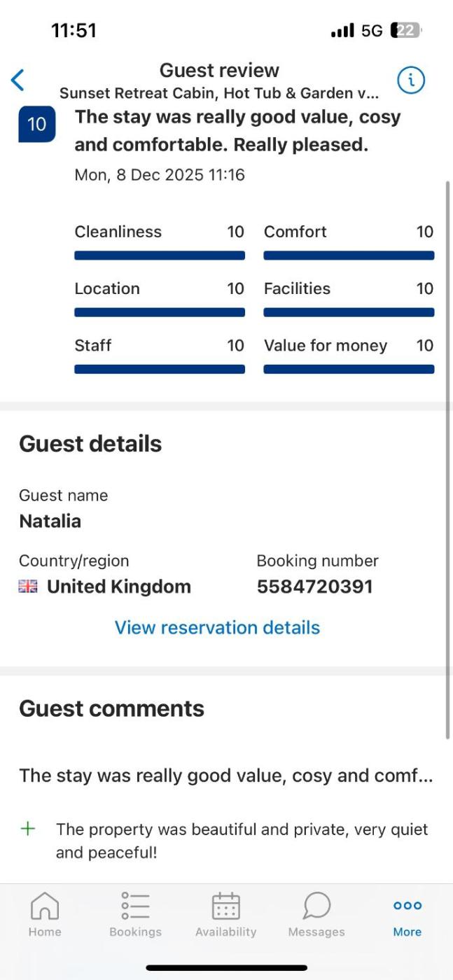Image resolution: width=453 pixels, height=980 pixels.
Task: Select booking number 5584720391
Action: click(x=314, y=587)
